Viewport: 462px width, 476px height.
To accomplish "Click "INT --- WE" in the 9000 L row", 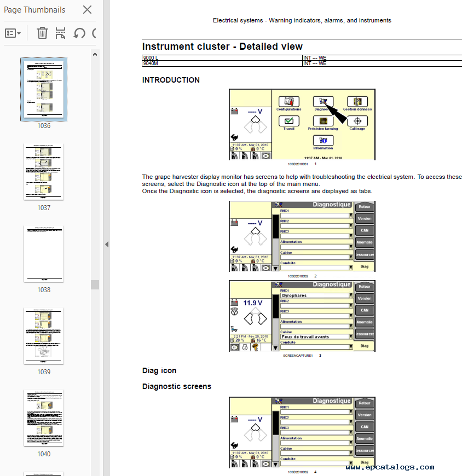I will tap(315, 58).
